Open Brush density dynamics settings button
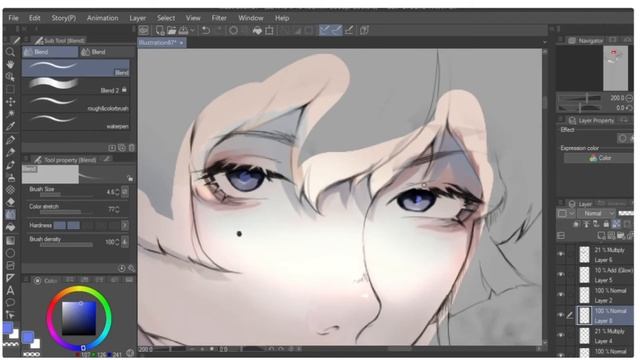This screenshot has height=360, width=640. [x=125, y=242]
